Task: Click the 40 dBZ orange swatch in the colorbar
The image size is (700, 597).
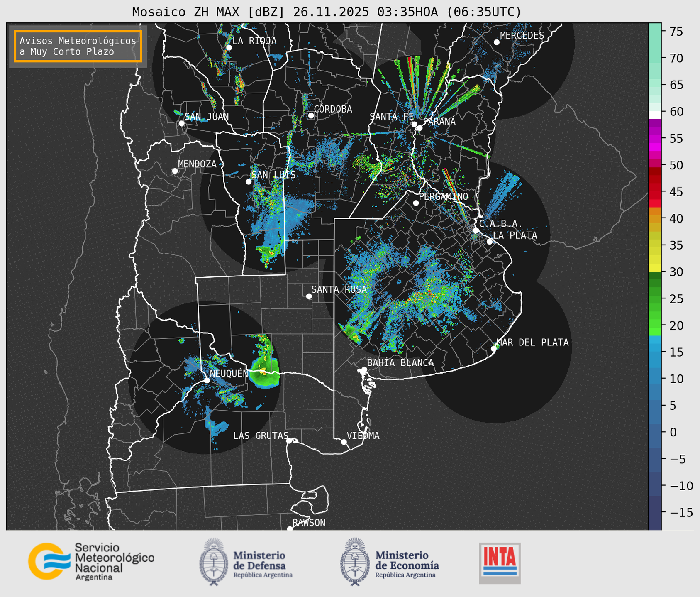Action: click(x=655, y=219)
